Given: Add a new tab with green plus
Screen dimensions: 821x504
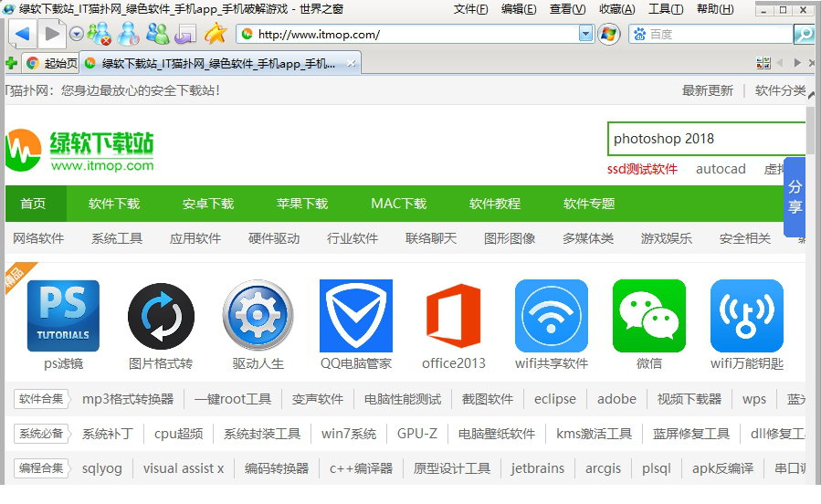Looking at the screenshot, I should [11, 63].
